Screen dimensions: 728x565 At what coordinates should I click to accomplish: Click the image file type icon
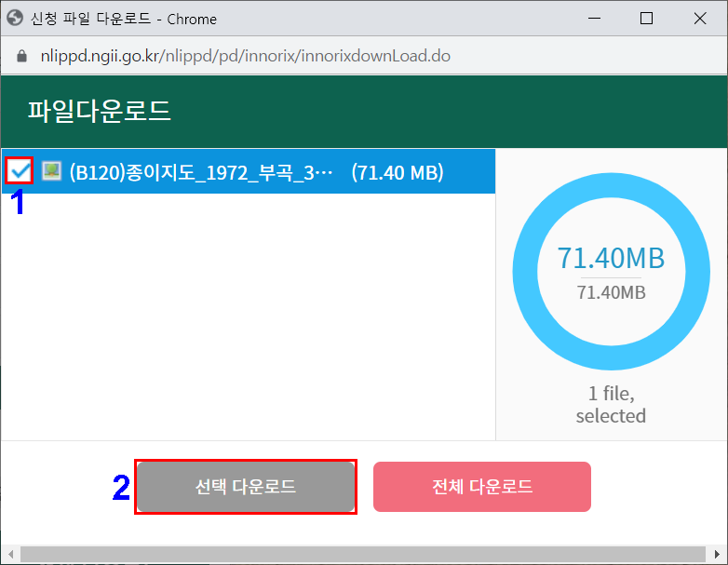pos(51,171)
